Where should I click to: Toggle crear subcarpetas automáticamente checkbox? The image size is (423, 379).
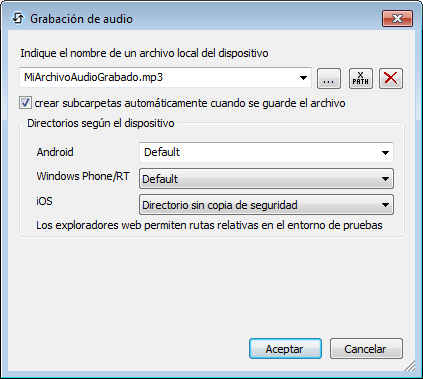25,103
